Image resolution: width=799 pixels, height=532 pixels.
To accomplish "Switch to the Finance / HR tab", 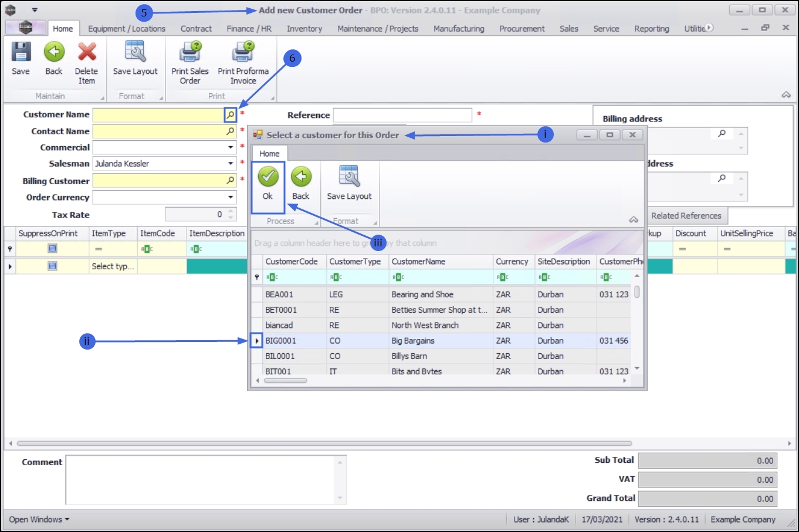I will coord(249,28).
